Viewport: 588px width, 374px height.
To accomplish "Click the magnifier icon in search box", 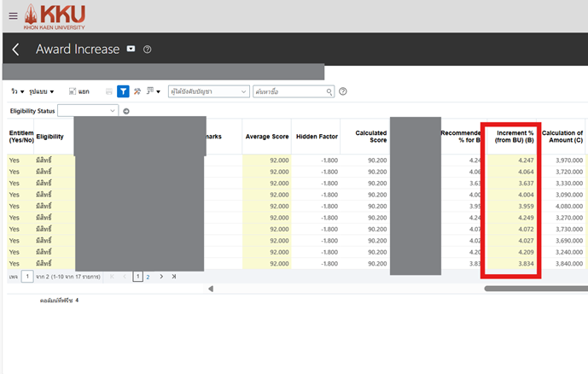I will pyautogui.click(x=329, y=91).
